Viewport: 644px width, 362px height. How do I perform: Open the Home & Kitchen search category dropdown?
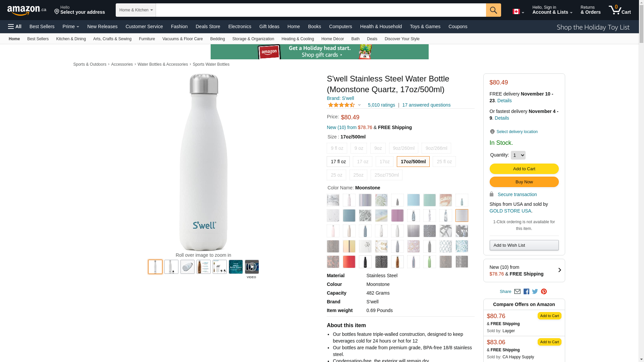[x=136, y=10]
